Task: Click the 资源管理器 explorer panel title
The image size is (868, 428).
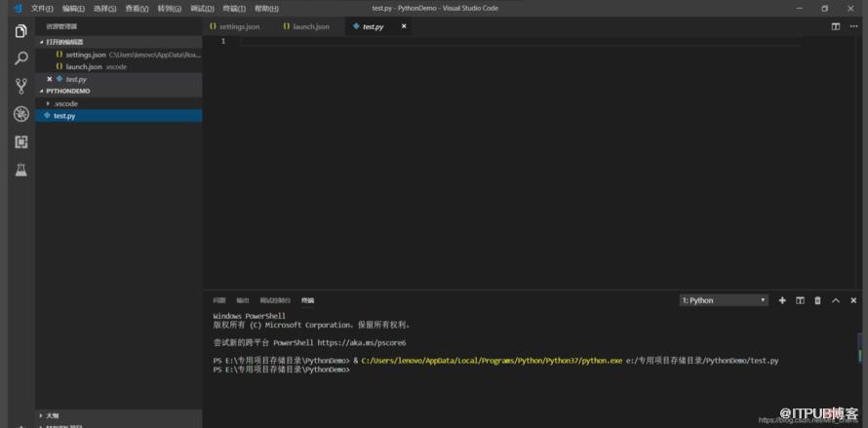Action: pos(61,26)
